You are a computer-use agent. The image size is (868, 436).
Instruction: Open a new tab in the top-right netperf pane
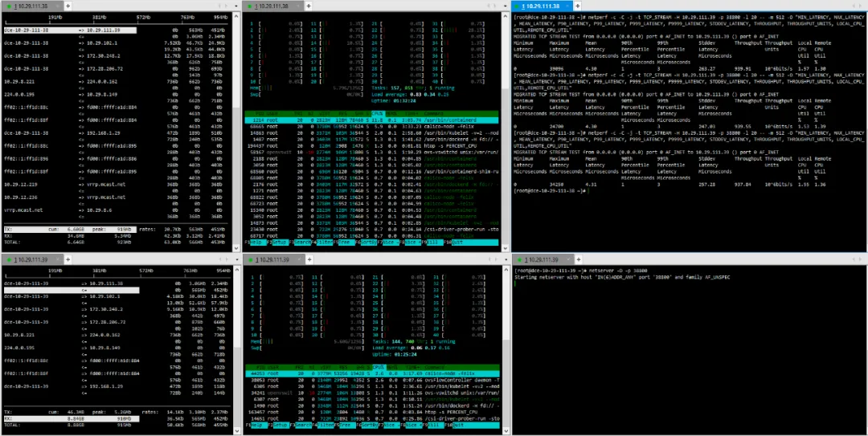pos(577,6)
